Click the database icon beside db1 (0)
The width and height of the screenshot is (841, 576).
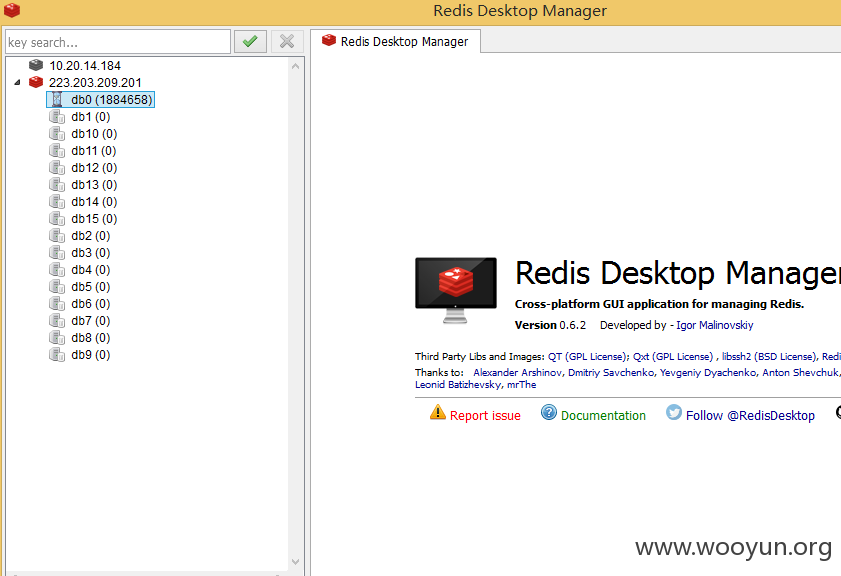click(57, 116)
